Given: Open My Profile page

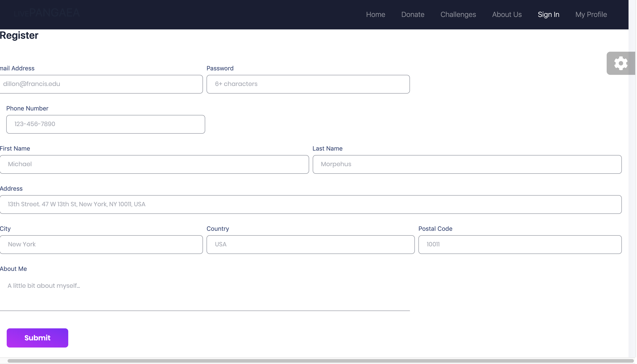Looking at the screenshot, I should tap(591, 14).
